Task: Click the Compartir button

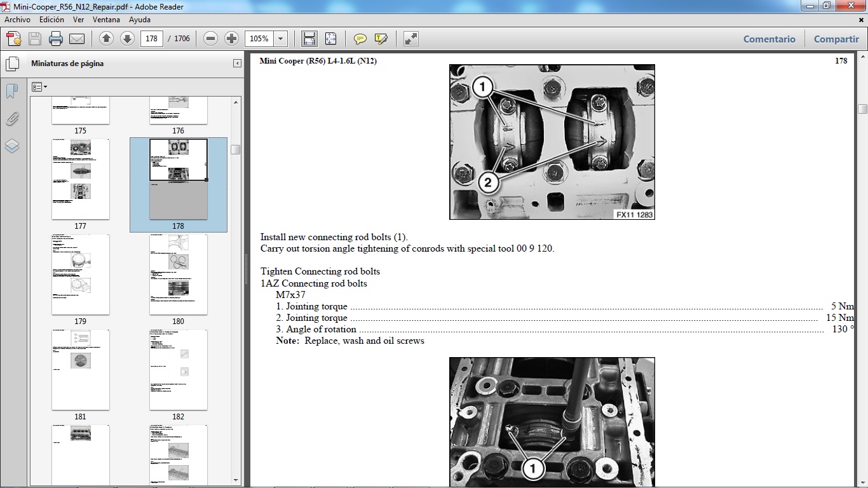Action: tap(836, 39)
